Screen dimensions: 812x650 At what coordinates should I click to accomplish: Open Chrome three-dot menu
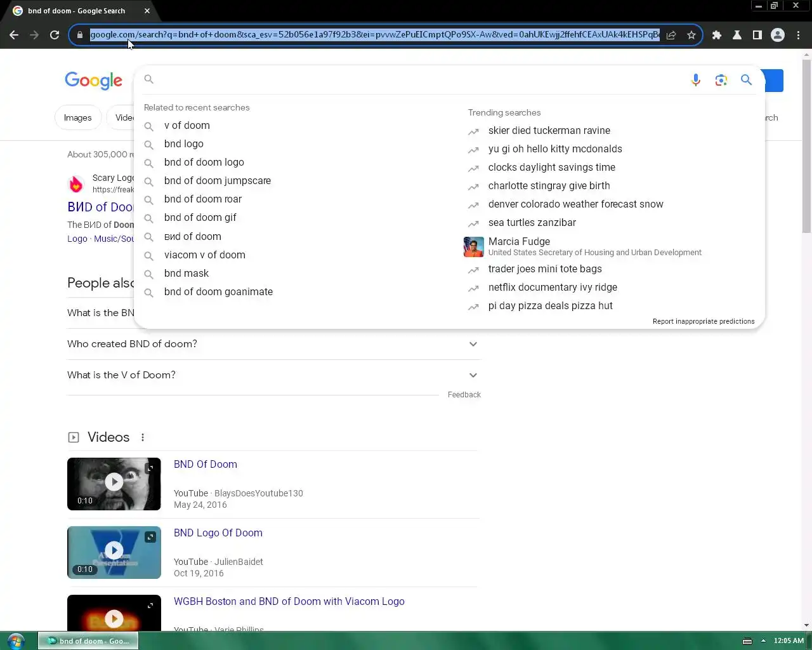(799, 35)
